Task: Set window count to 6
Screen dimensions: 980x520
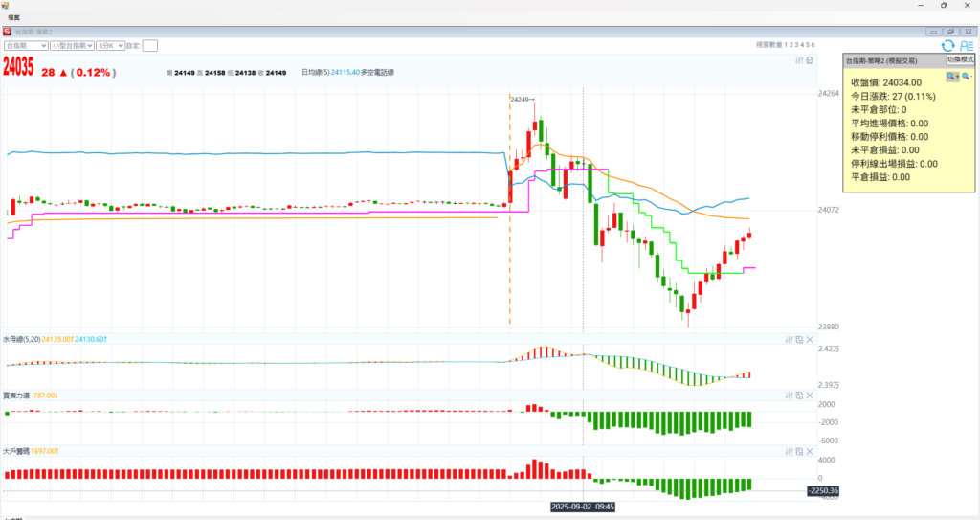Action: pyautogui.click(x=813, y=45)
